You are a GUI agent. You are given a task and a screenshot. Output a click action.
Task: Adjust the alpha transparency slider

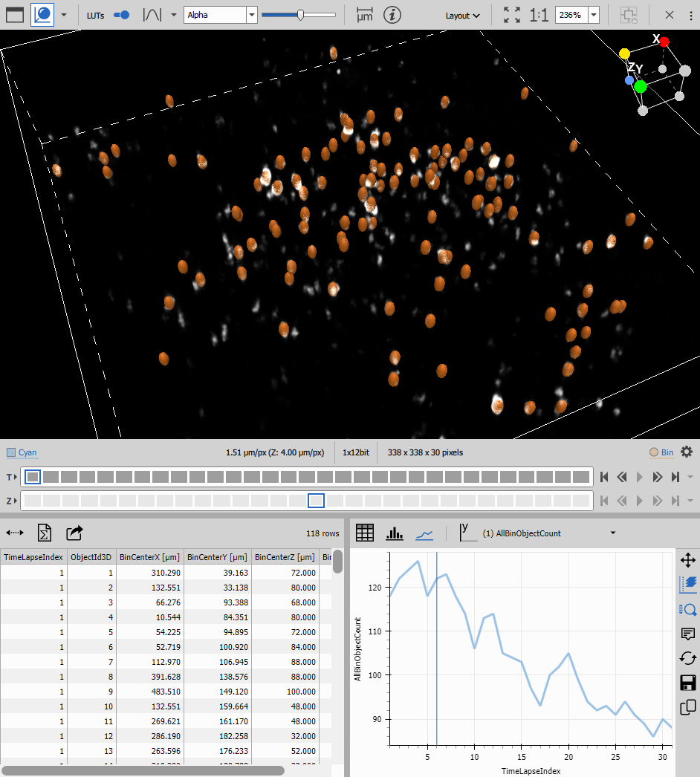click(x=301, y=13)
